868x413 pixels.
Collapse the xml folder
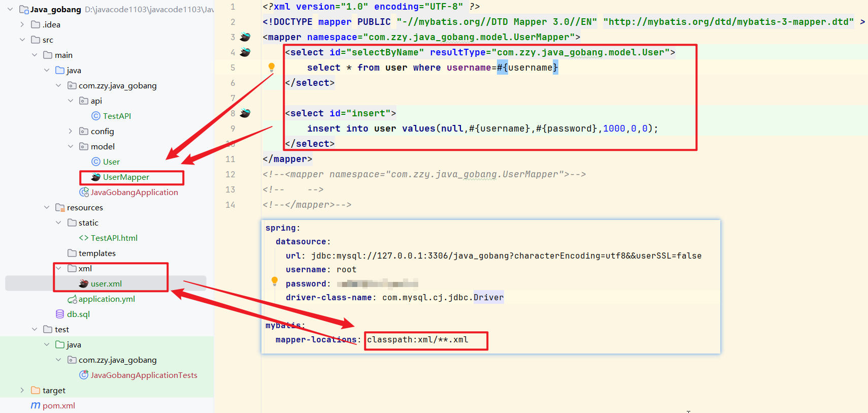(x=58, y=268)
